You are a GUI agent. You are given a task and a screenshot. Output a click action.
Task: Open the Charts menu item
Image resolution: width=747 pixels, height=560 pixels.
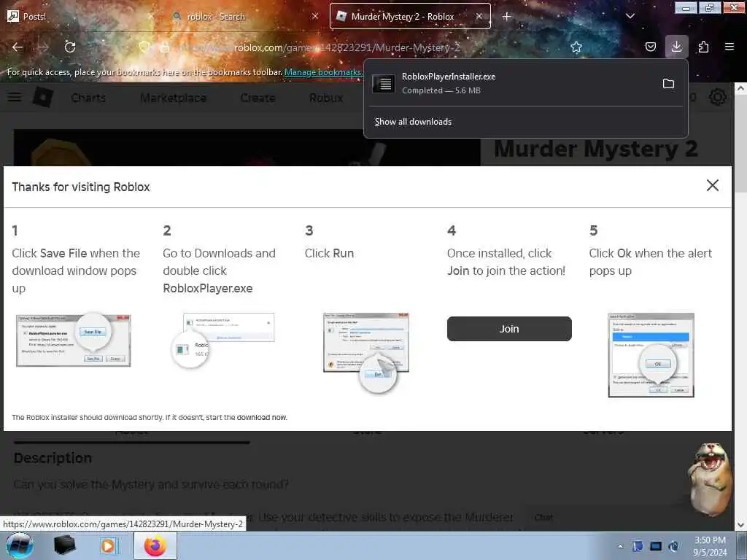click(x=88, y=98)
